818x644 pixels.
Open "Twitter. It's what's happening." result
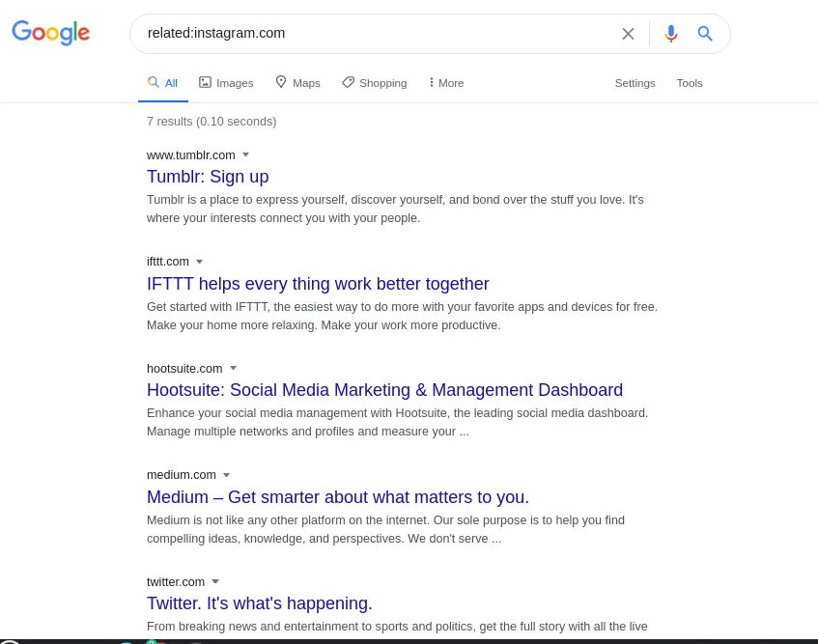[x=259, y=603]
